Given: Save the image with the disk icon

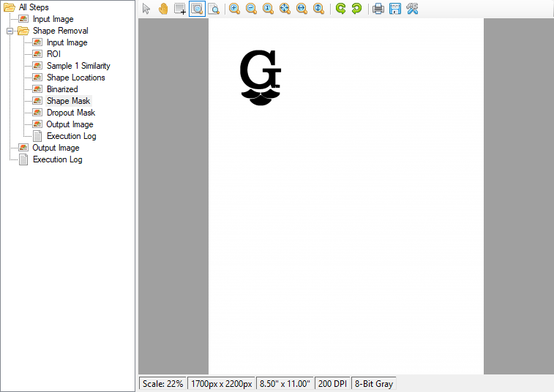Looking at the screenshot, I should coord(395,9).
